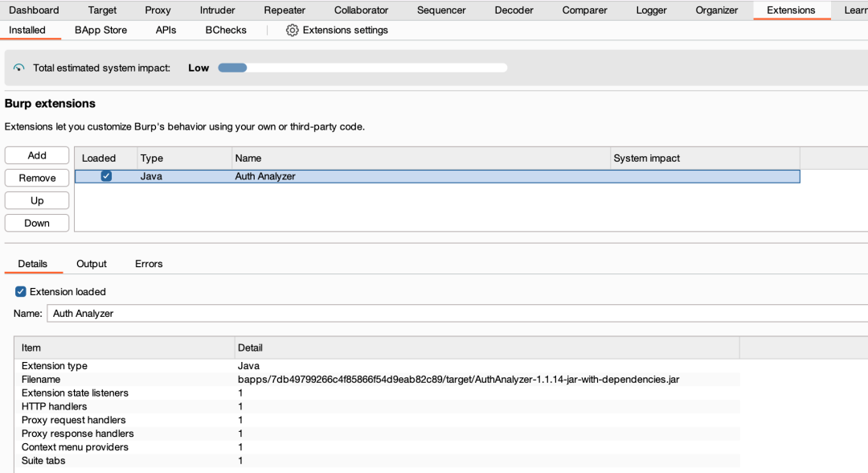Open the Decoder tab
This screenshot has width=868, height=473.
[x=514, y=10]
